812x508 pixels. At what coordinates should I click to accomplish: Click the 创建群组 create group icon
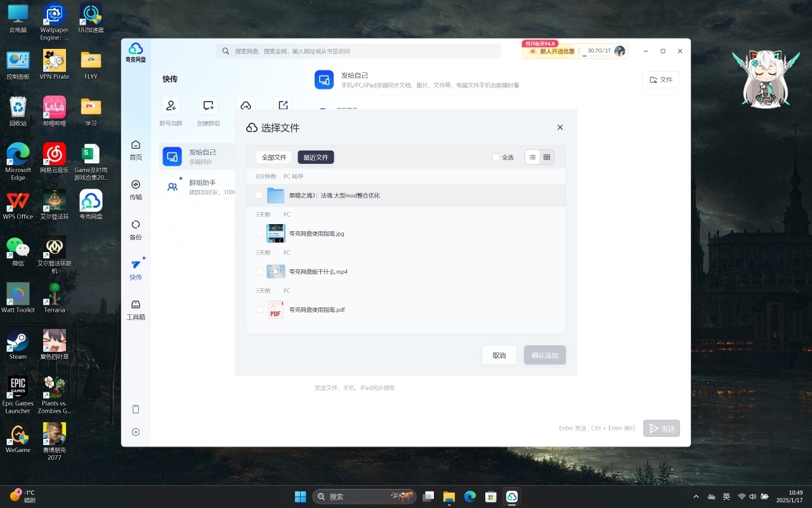click(x=208, y=105)
